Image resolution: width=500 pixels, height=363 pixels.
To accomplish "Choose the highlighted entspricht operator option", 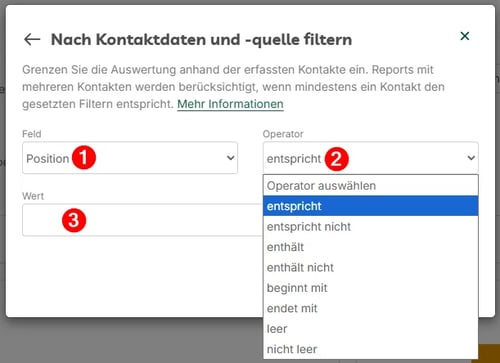I will (371, 206).
